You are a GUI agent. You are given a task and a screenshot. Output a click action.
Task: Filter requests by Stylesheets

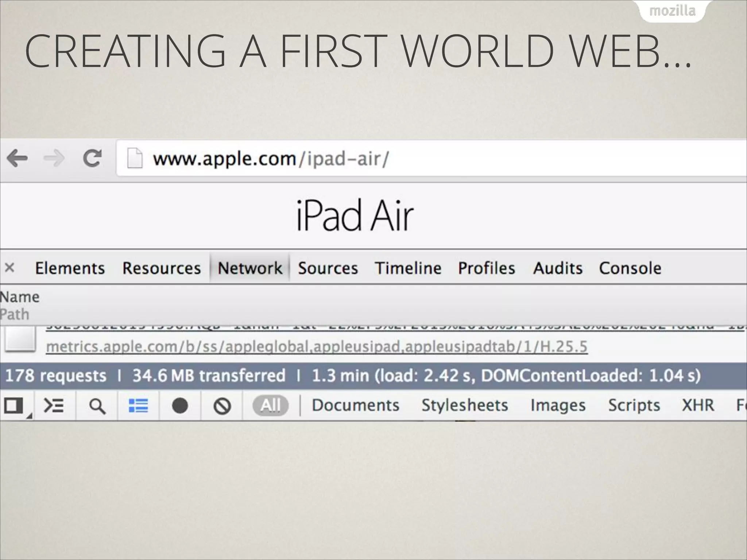tap(465, 405)
